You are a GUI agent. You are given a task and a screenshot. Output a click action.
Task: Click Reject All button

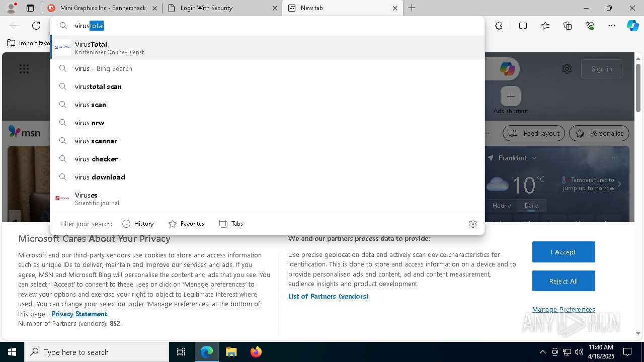click(x=563, y=281)
